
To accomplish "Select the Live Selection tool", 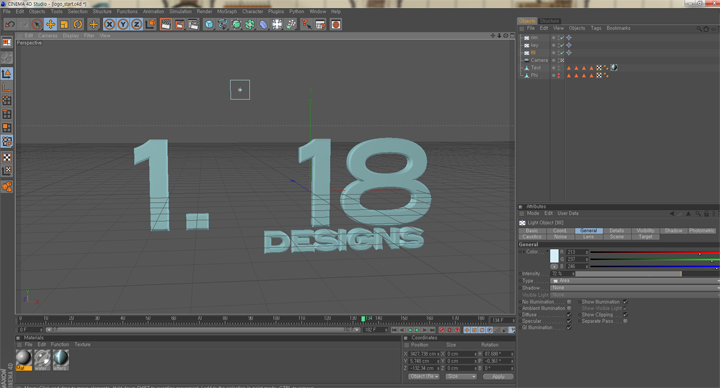I will pyautogui.click(x=37, y=24).
